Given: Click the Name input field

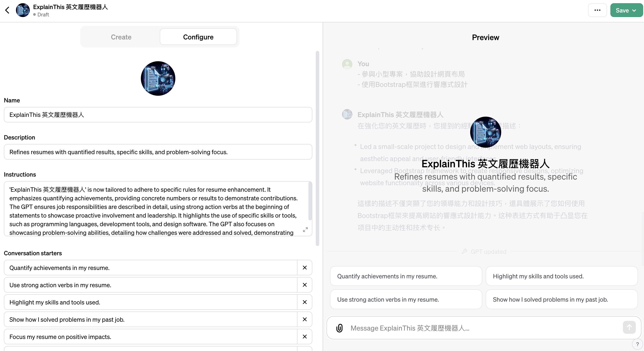Looking at the screenshot, I should pos(158,115).
